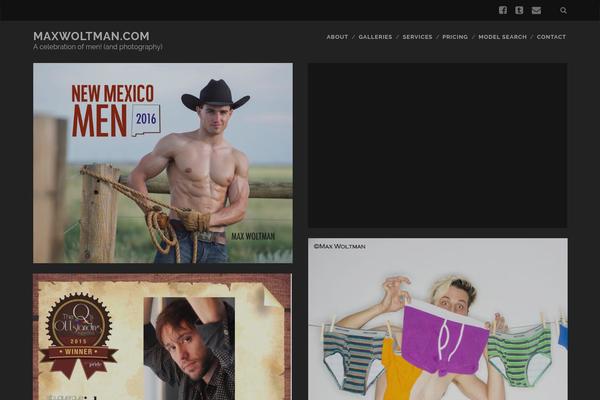Click the MAXWOLTMAN.COM site title

tap(91, 36)
